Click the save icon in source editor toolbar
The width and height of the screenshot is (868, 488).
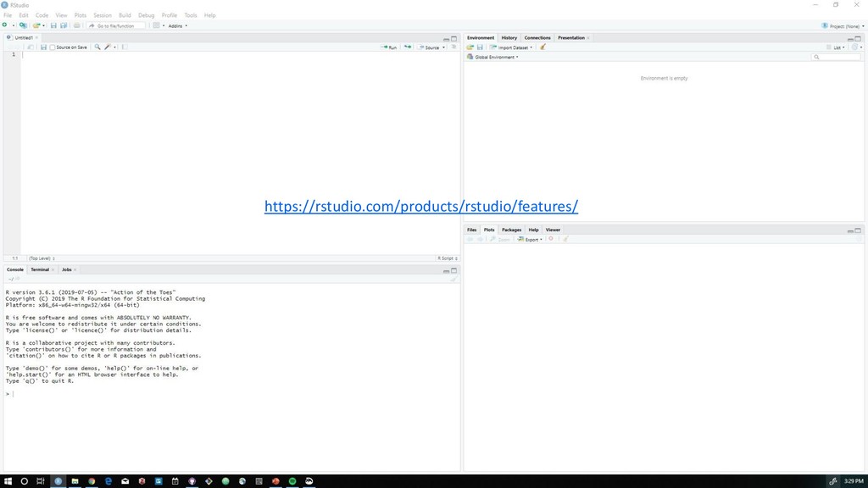(43, 47)
